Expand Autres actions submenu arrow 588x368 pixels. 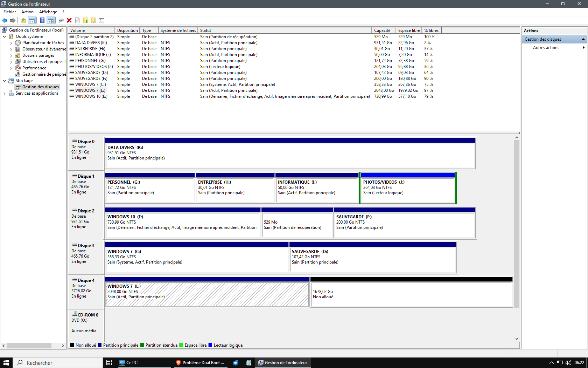point(583,48)
